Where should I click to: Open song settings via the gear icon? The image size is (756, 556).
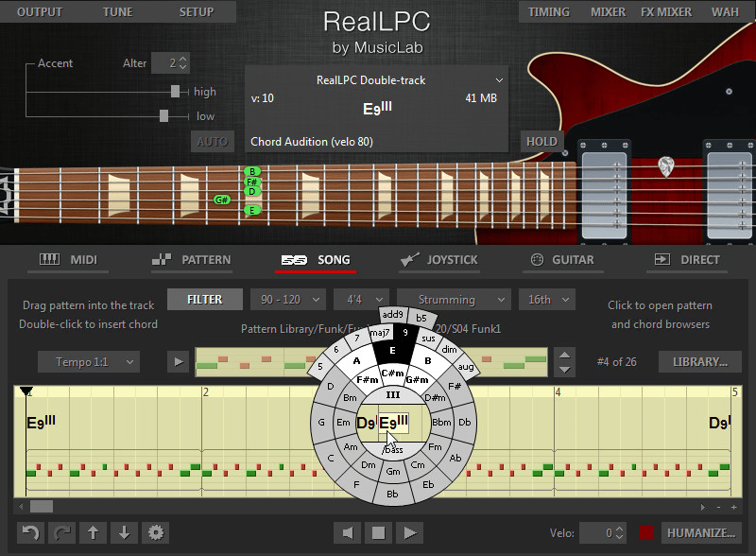point(155,533)
